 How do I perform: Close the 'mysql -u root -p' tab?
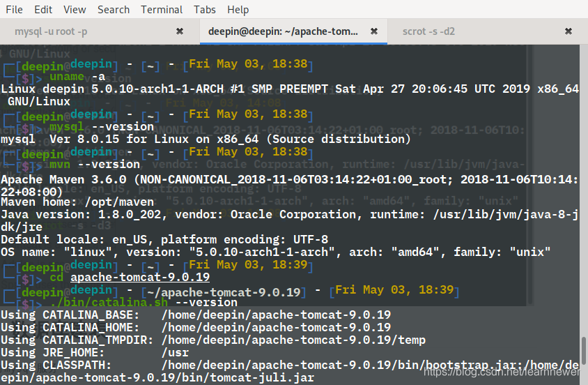pyautogui.click(x=180, y=31)
